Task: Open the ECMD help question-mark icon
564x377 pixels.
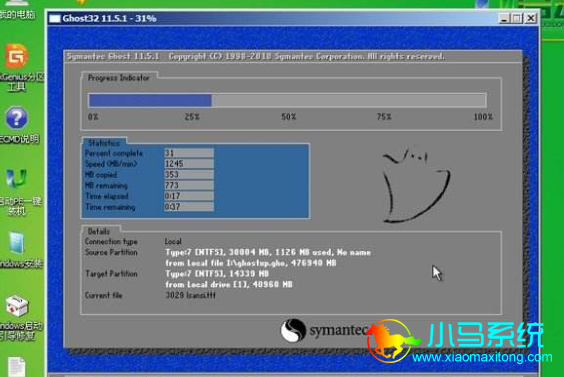Action: pyautogui.click(x=16, y=118)
